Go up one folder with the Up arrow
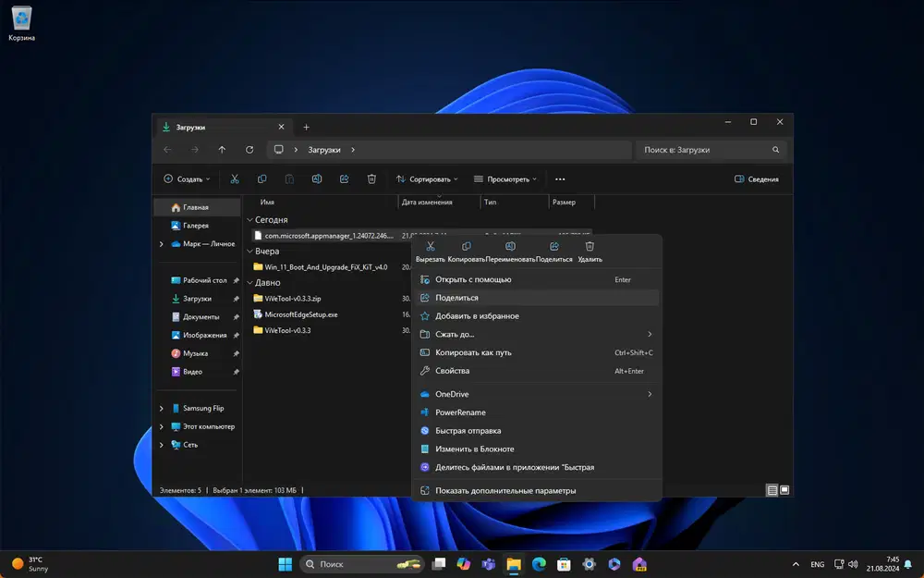This screenshot has width=924, height=578. tap(222, 150)
